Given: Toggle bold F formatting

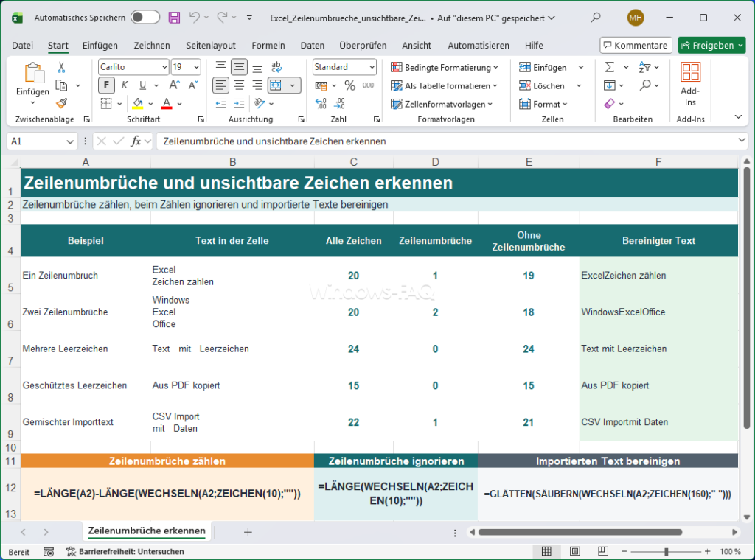Looking at the screenshot, I should 106,85.
